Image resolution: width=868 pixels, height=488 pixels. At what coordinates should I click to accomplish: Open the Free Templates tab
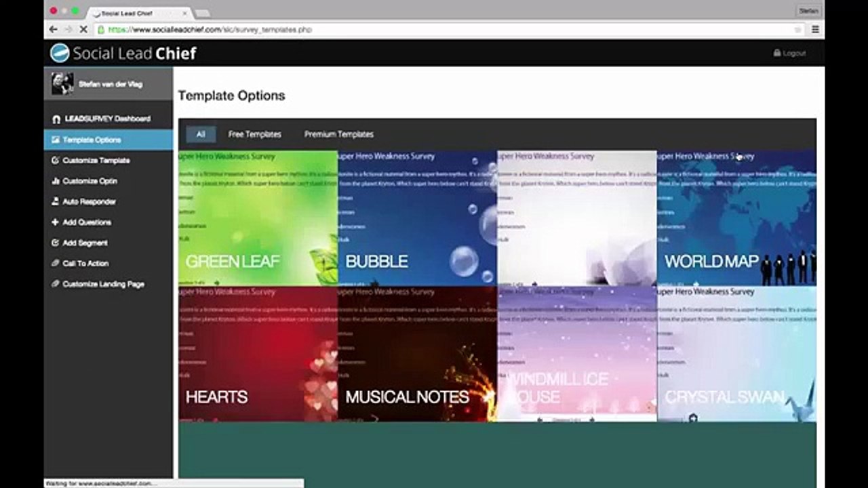[255, 134]
